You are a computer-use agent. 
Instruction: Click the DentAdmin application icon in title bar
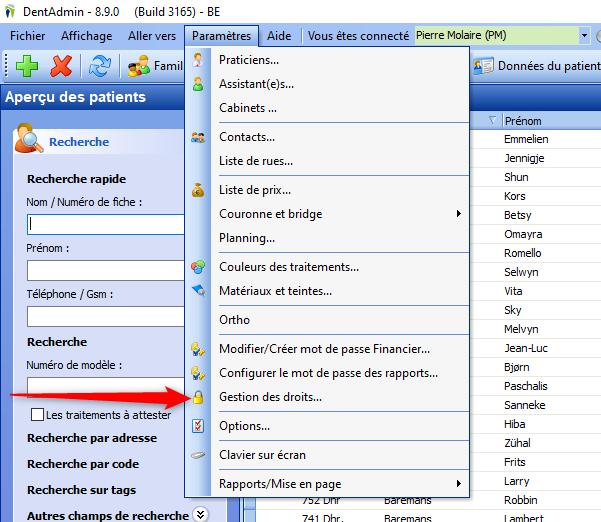click(10, 11)
